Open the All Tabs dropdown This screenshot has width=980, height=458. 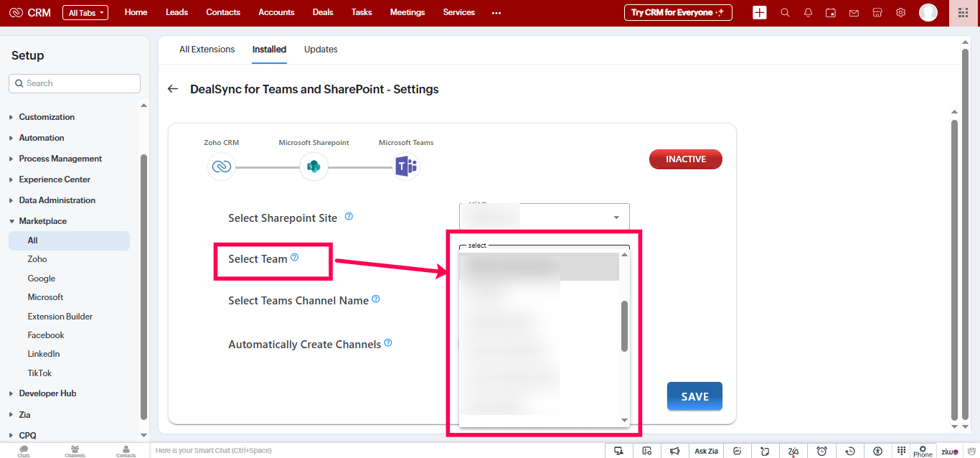(x=85, y=13)
